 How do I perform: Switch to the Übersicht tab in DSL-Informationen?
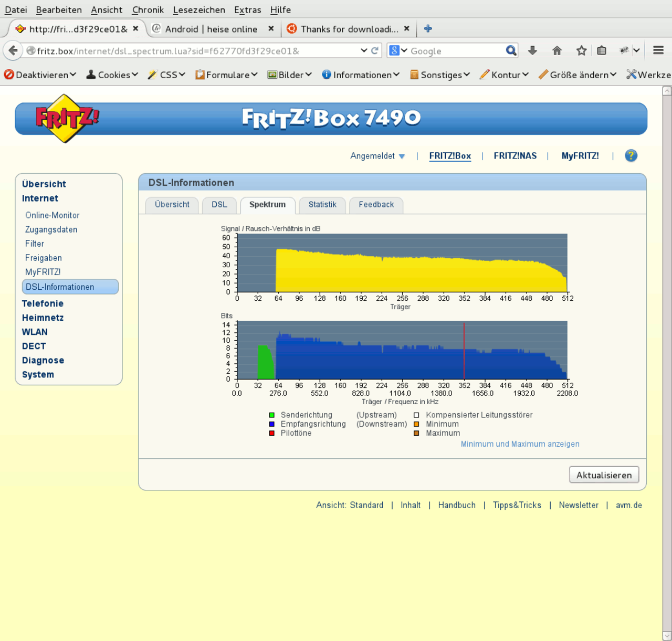click(172, 205)
